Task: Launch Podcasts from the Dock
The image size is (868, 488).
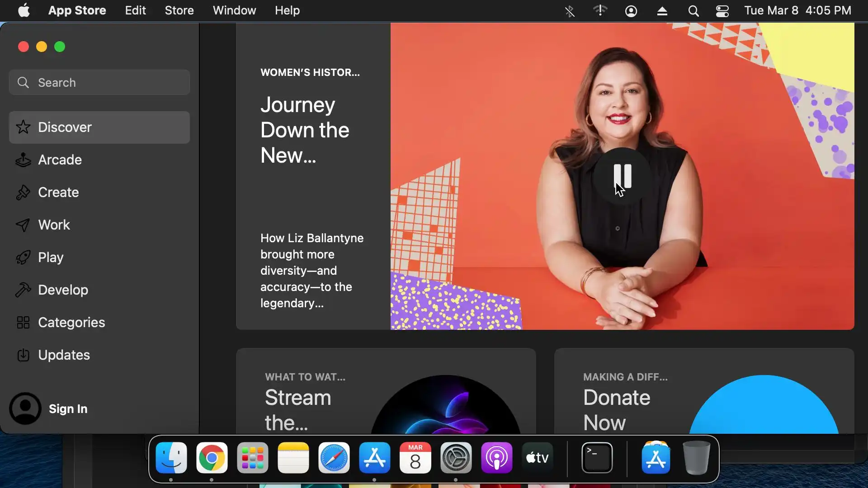Action: pos(496,458)
